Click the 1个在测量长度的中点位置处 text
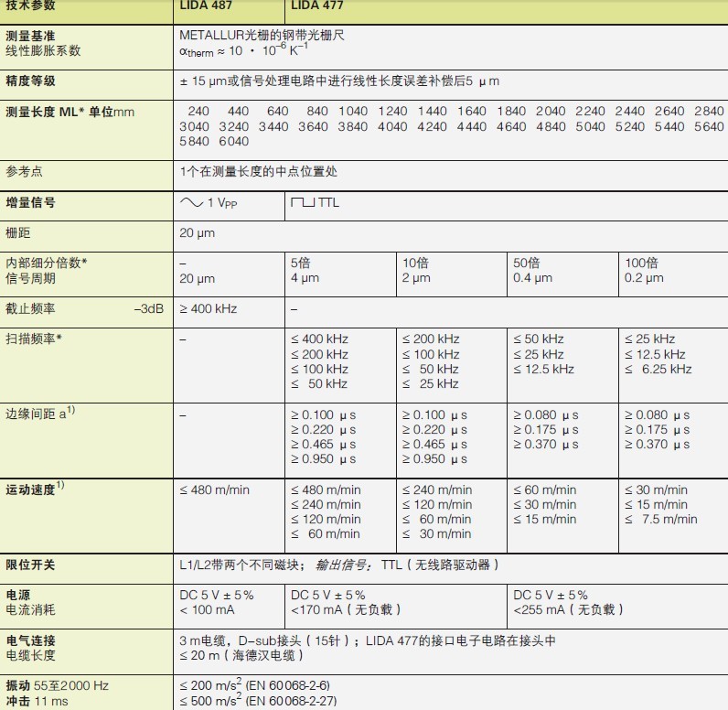 [x=259, y=171]
